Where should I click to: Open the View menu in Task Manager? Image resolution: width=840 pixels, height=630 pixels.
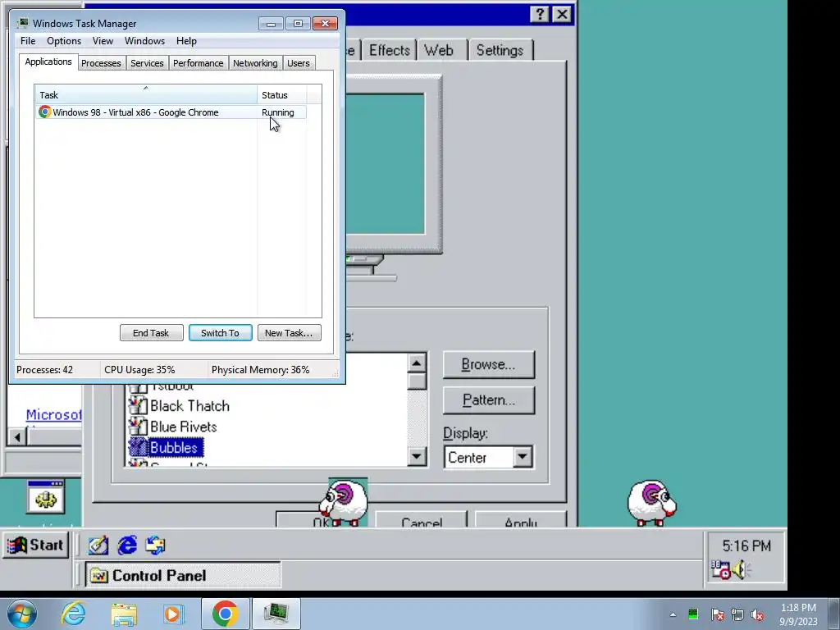(x=103, y=41)
